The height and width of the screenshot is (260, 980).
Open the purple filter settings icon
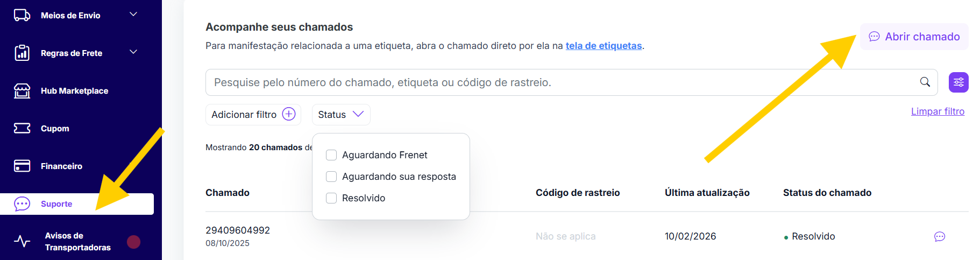958,82
